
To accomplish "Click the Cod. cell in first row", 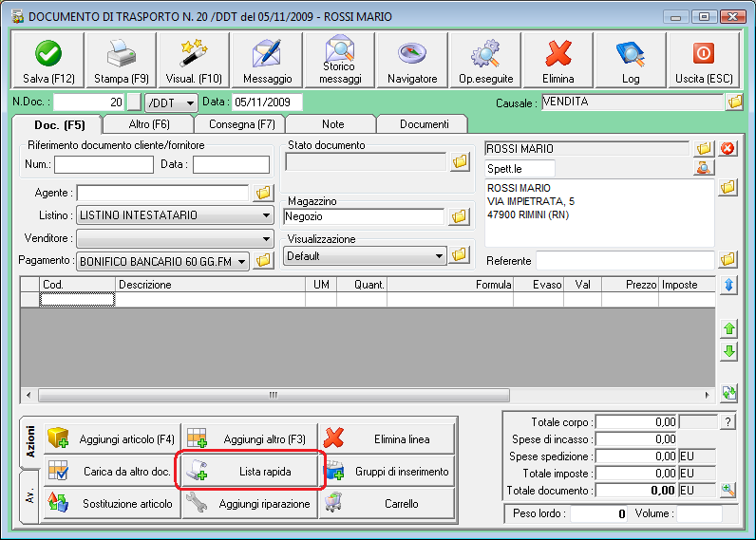I will [77, 300].
